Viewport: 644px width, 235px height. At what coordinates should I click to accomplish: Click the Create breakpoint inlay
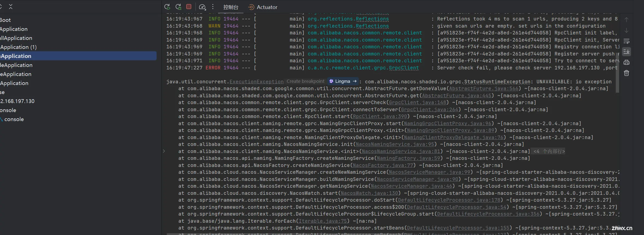tap(305, 81)
